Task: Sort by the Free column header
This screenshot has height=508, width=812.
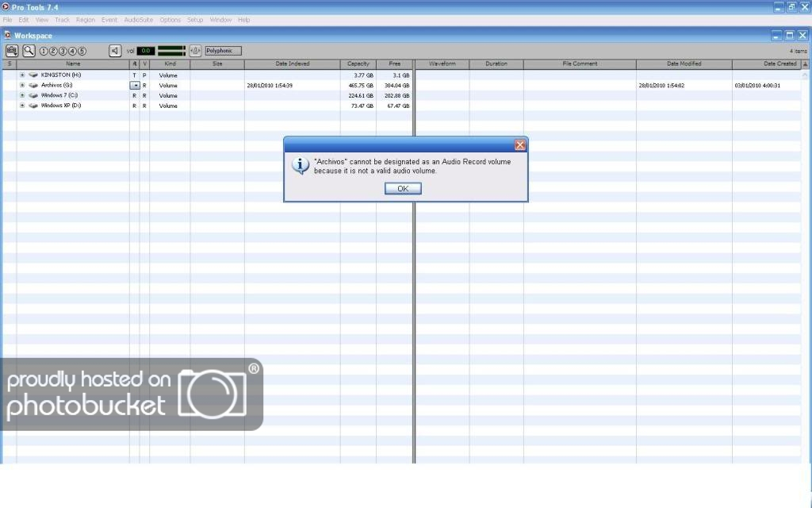Action: [x=395, y=63]
